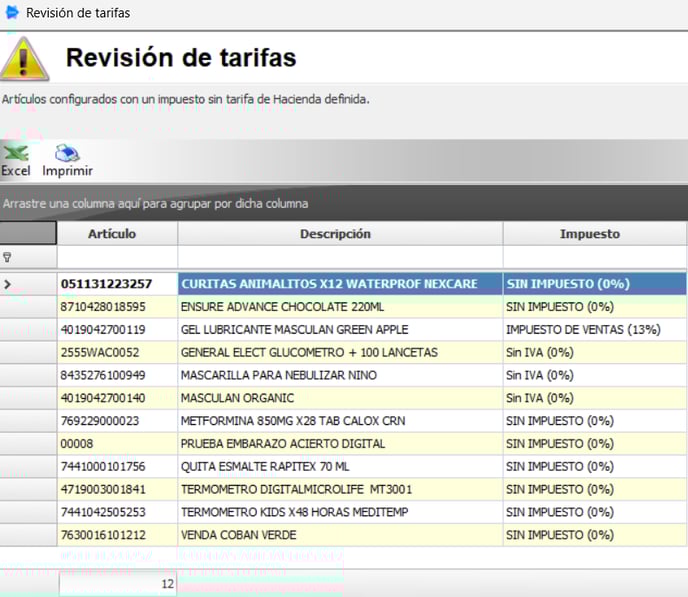The height and width of the screenshot is (597, 688).
Task: Select article code 00008
Action: (117, 443)
